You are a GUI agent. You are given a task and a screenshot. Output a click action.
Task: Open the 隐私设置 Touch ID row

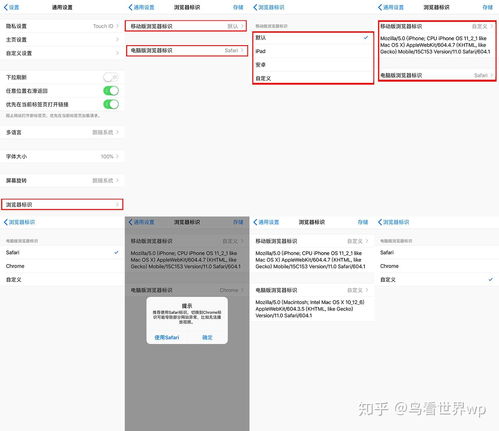point(62,26)
